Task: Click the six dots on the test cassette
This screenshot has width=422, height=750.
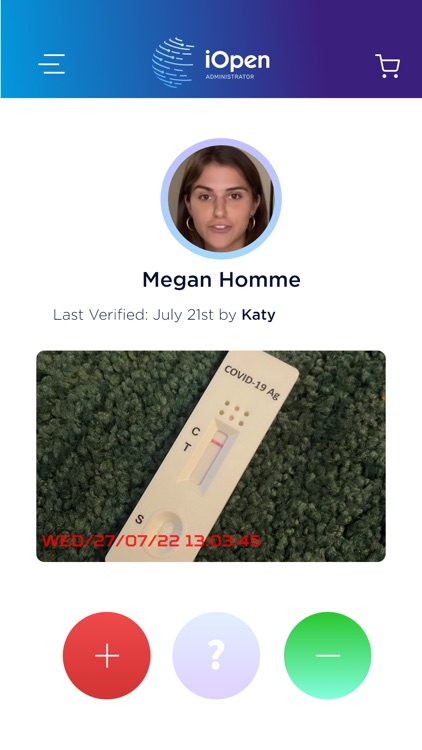Action: 234,411
